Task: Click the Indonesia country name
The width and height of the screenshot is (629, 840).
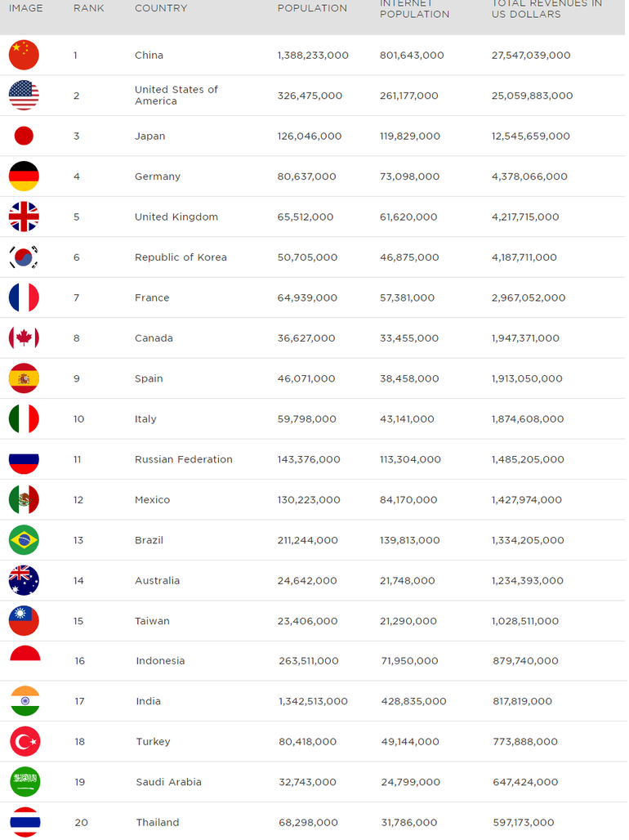Action: point(160,661)
